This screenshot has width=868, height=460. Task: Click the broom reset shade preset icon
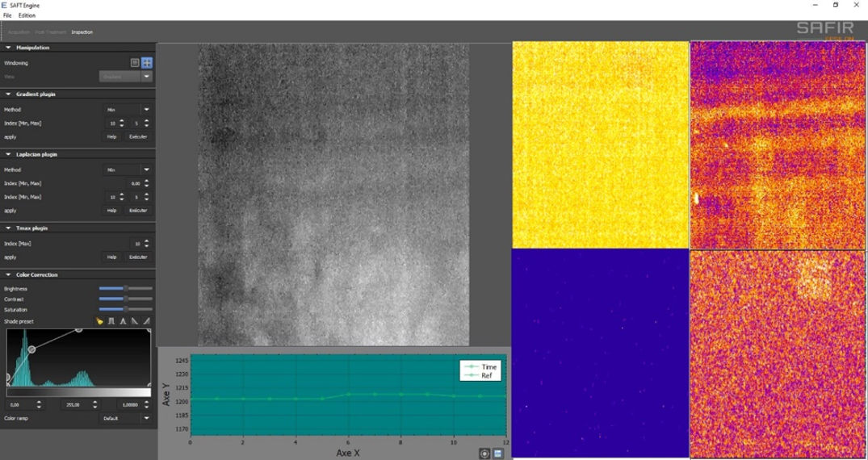tap(100, 321)
